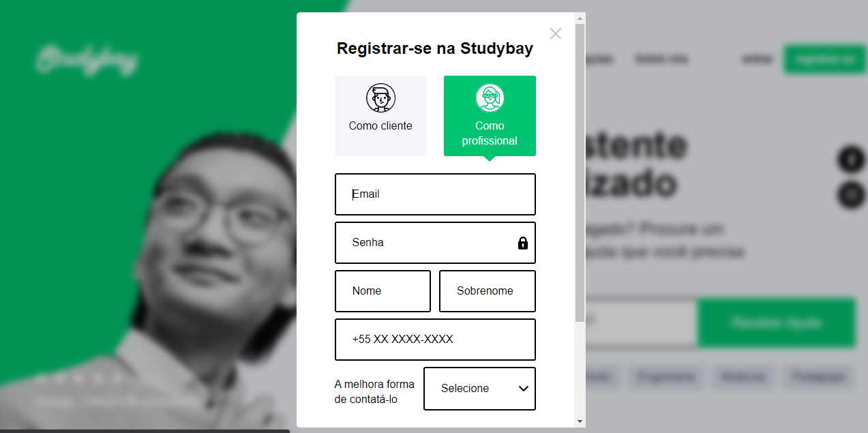The image size is (868, 433).
Task: Click the dialog scrollbar up arrow
Action: pos(580,18)
